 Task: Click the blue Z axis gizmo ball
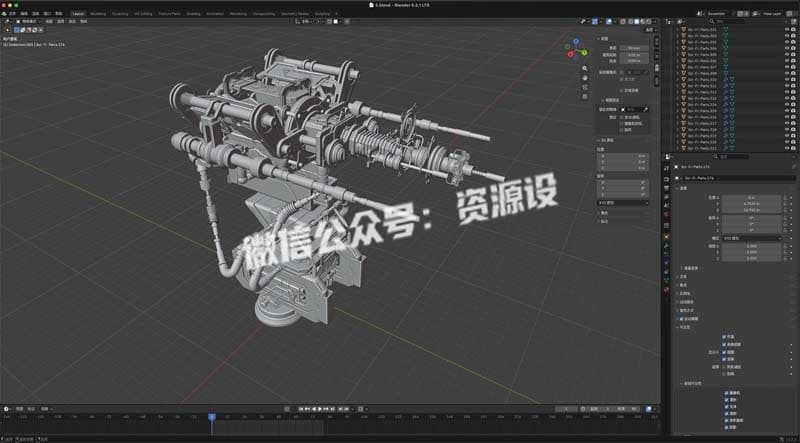[x=576, y=41]
